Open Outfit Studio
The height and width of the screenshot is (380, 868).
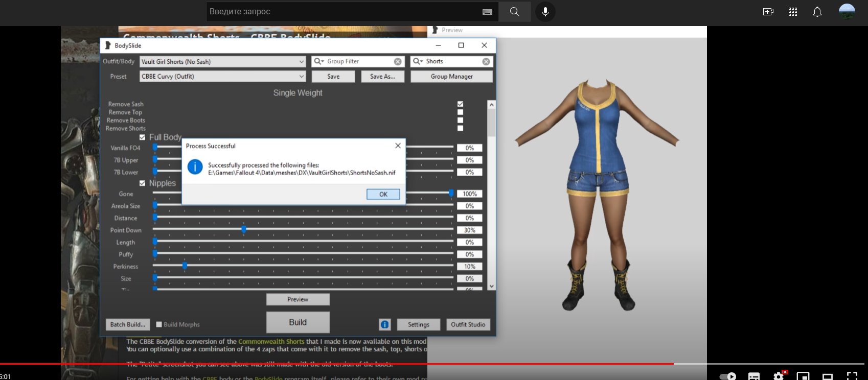coord(468,324)
